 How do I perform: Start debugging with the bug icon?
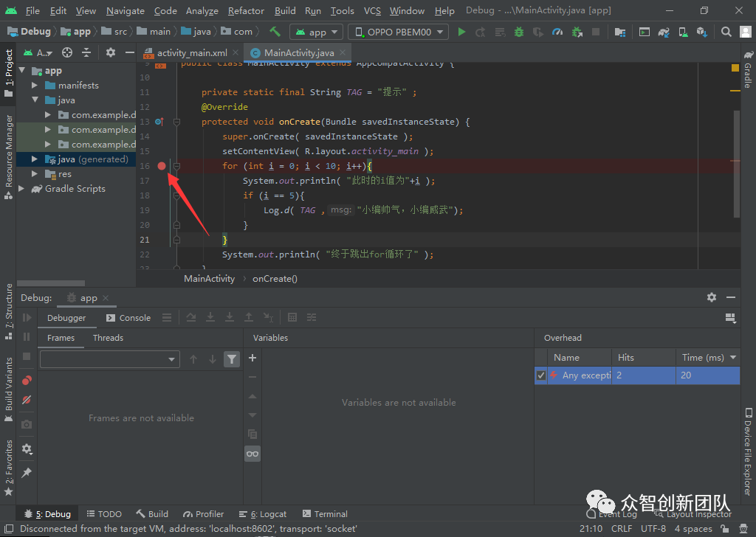point(519,32)
